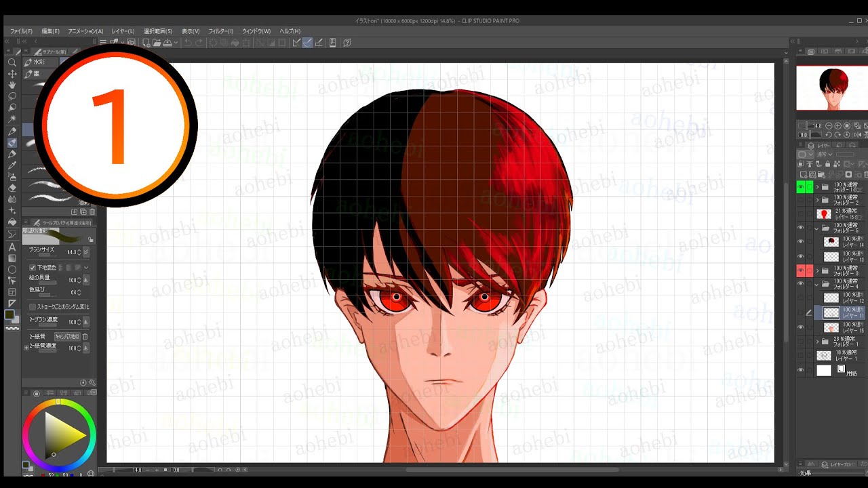Screen dimensions: 868x488
Task: Toggle visibility of レイヤー 14
Action: [801, 242]
